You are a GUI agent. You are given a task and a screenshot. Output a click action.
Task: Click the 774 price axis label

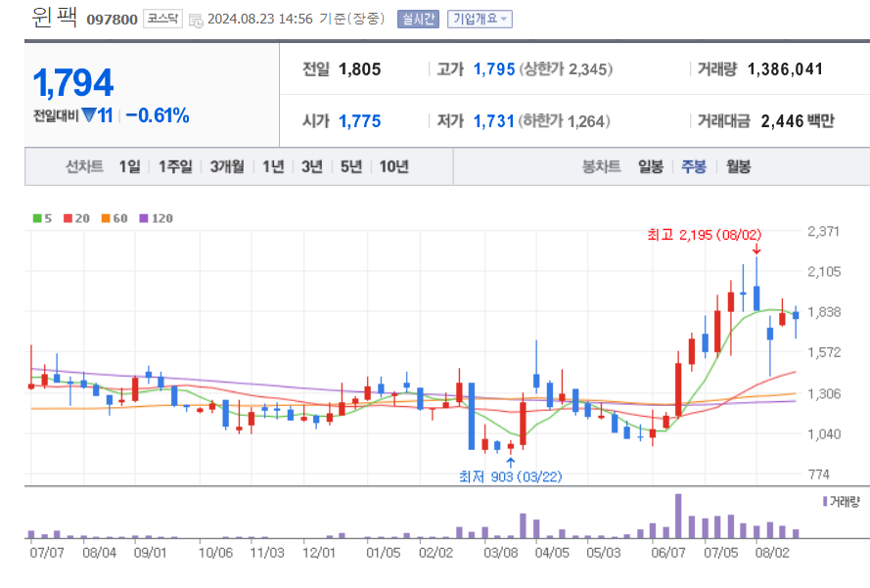(x=819, y=475)
